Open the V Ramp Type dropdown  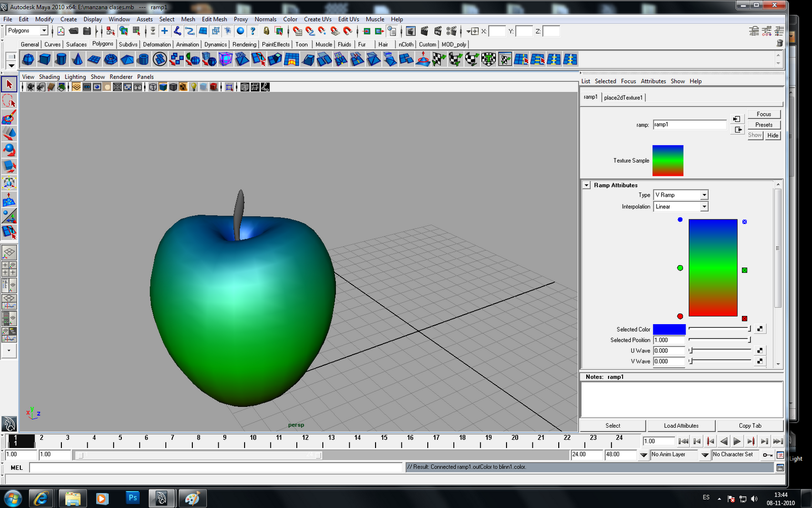[x=704, y=195]
